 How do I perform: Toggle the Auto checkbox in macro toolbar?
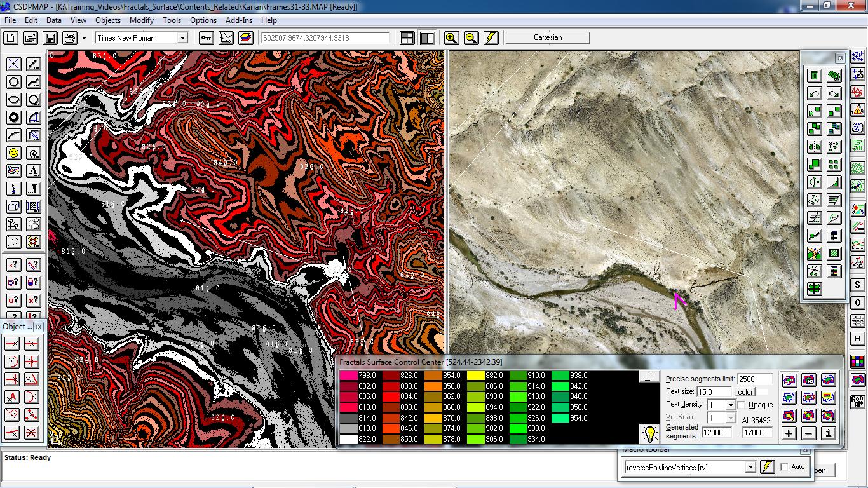click(x=784, y=467)
